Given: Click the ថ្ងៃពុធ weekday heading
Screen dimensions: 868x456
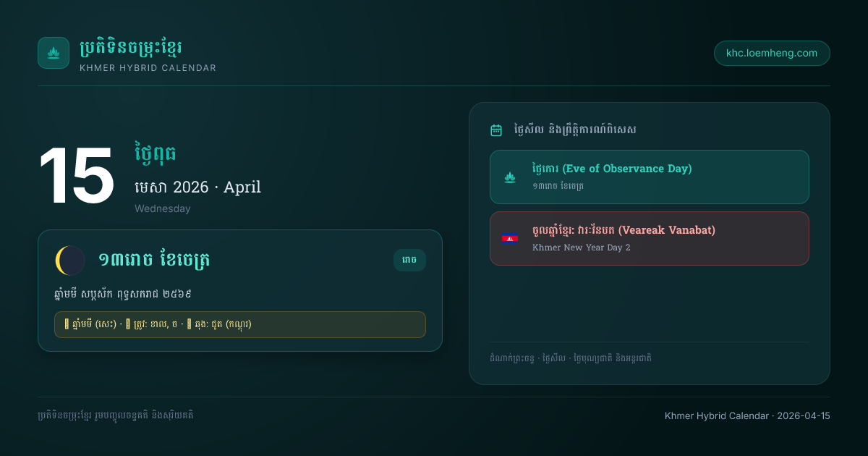Looking at the screenshot, I should pos(156,153).
